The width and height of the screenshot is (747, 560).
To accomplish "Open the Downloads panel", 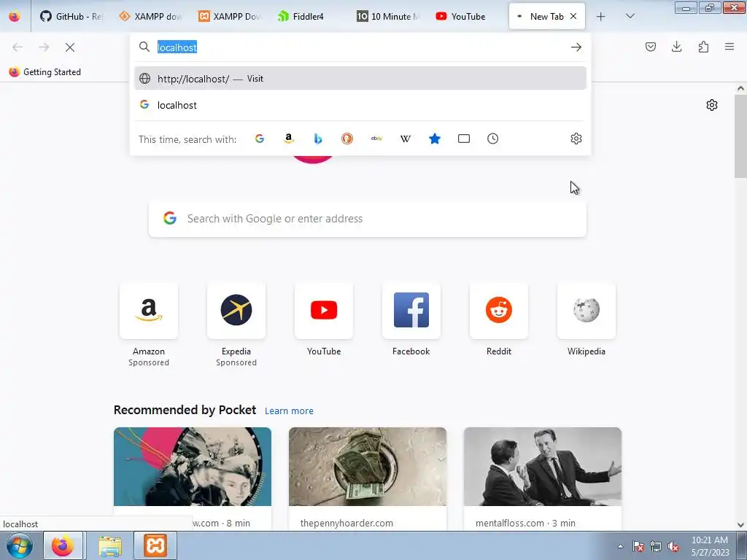I will coord(676,47).
